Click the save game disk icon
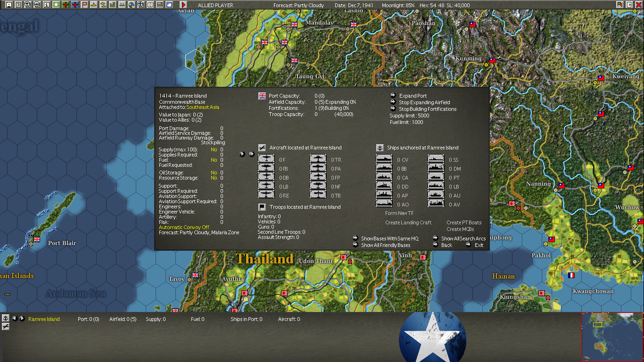 [9, 5]
